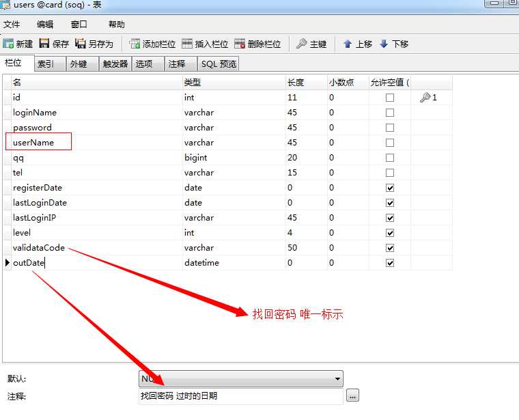Image resolution: width=519 pixels, height=420 pixels.
Task: Click the 删除栏位 (Delete Field) icon
Action: (240, 43)
